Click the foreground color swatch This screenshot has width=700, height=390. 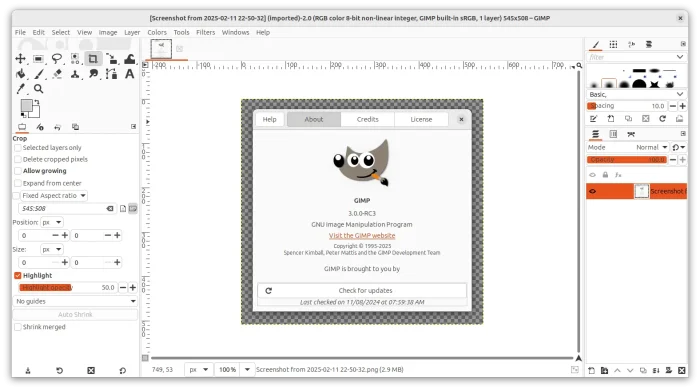[26, 105]
